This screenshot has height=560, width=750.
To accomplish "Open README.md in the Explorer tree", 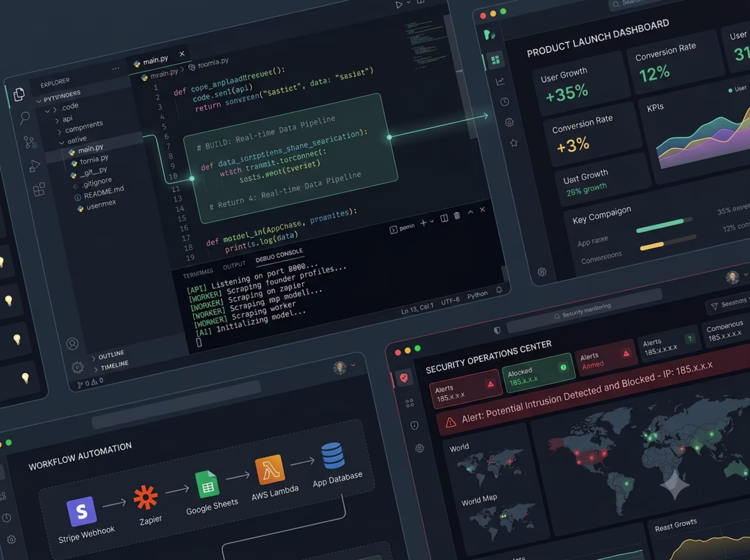I will coord(103,192).
